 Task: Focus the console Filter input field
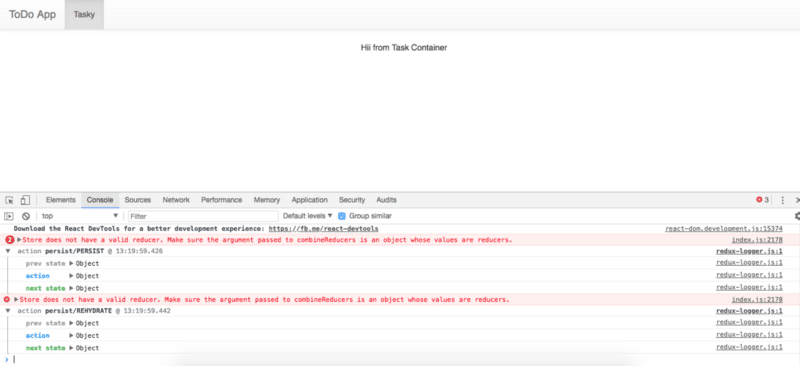tap(203, 216)
